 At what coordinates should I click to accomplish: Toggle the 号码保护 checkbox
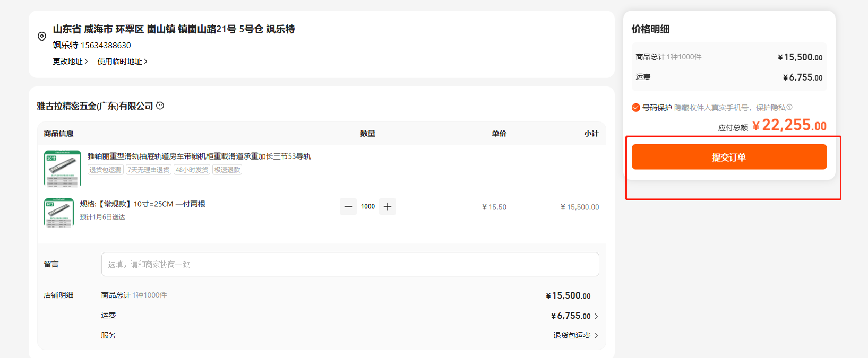[x=636, y=108]
